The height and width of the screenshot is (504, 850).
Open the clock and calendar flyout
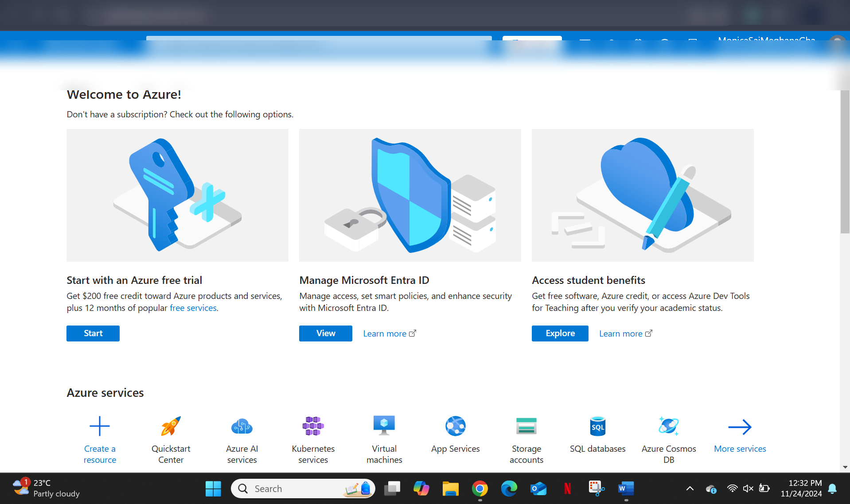point(801,488)
